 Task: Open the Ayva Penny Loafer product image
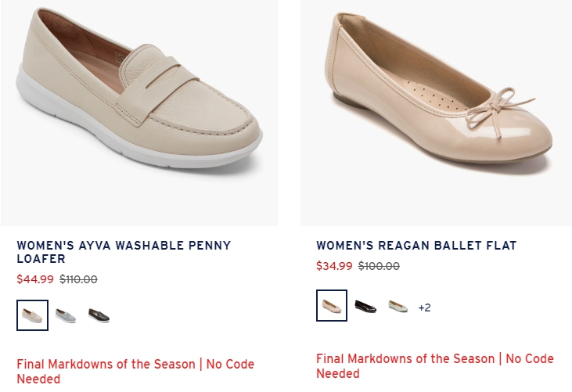[x=139, y=113]
